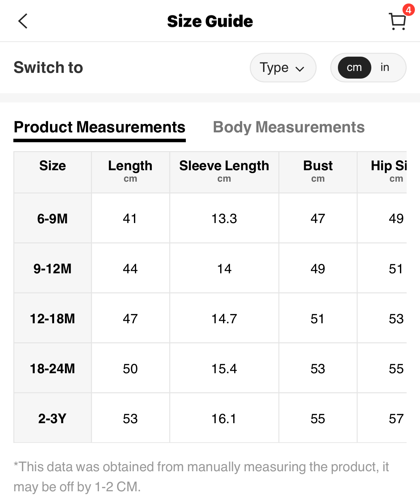Go back using the back arrow

click(23, 21)
